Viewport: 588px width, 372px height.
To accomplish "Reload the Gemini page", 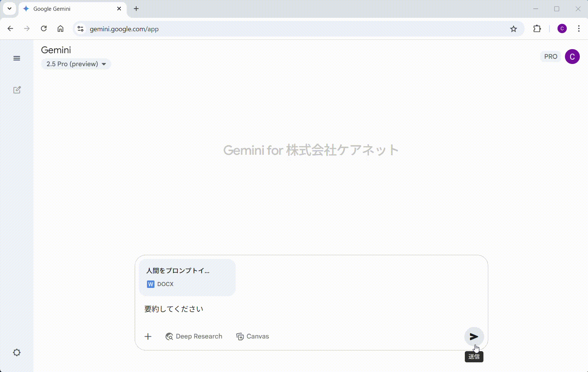I will [44, 29].
